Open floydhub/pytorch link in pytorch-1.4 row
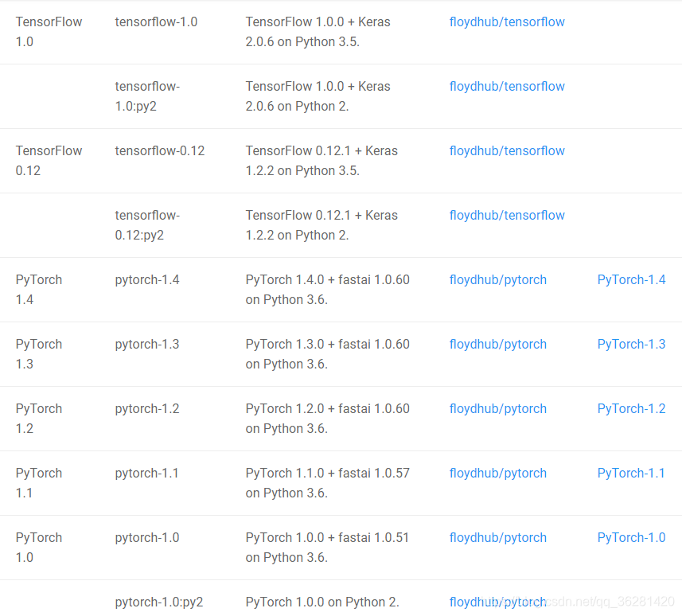682x616 pixels. [x=497, y=279]
